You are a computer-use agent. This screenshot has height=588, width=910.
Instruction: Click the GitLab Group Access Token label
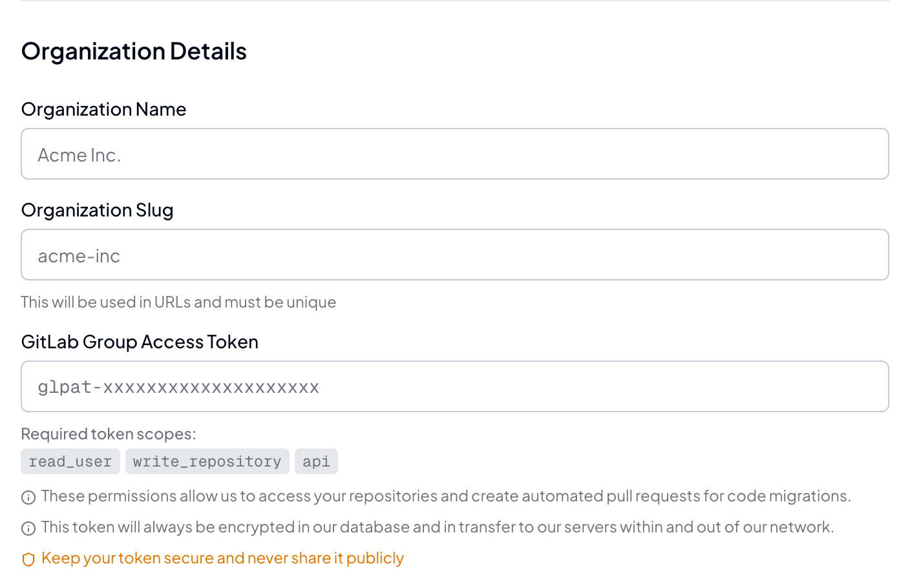click(x=140, y=342)
